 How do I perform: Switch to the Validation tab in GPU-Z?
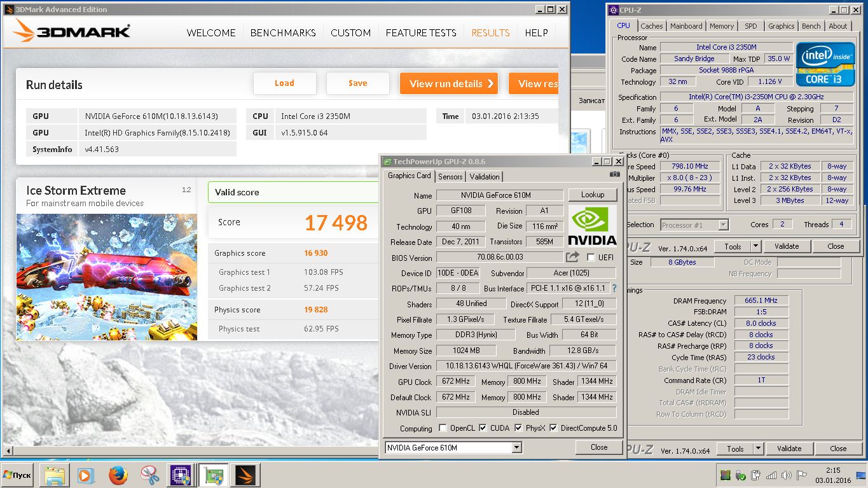click(485, 176)
